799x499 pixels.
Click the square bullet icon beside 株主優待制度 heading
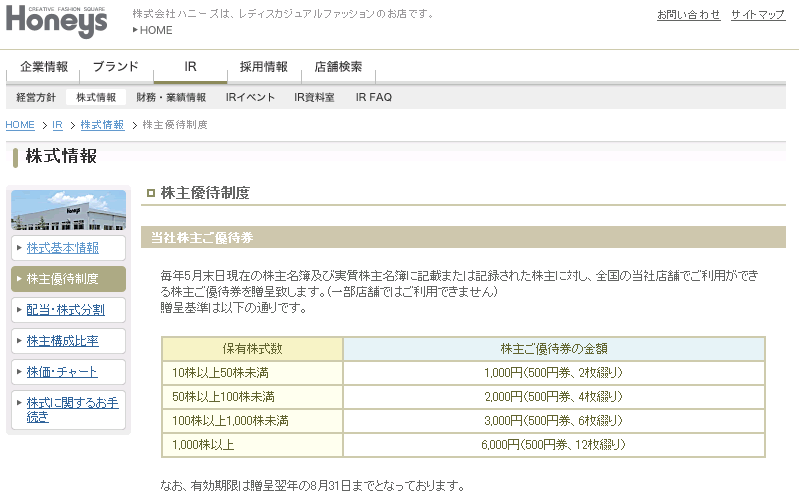(150, 193)
